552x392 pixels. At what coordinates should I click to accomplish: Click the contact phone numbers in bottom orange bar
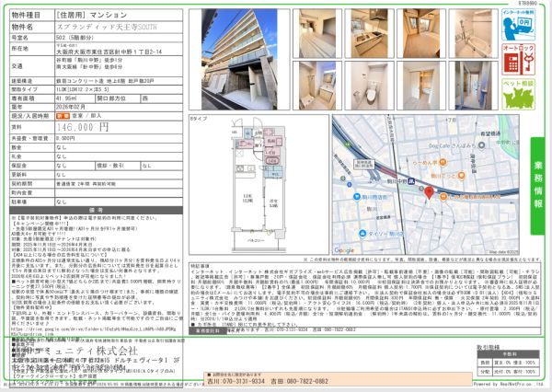268,381
